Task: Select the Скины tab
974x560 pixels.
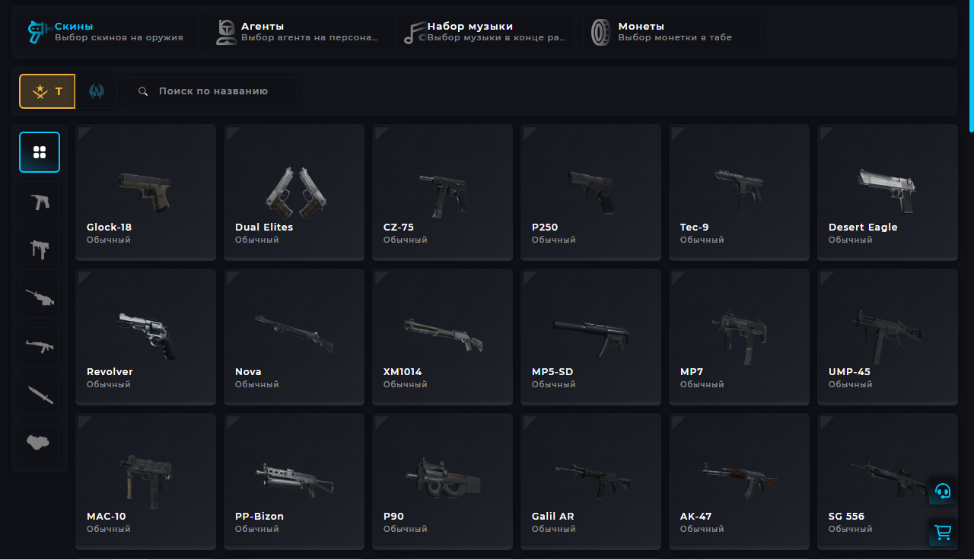Action: 108,32
